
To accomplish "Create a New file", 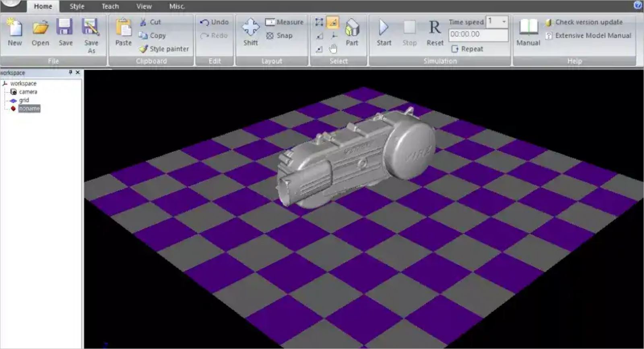I will pos(15,33).
